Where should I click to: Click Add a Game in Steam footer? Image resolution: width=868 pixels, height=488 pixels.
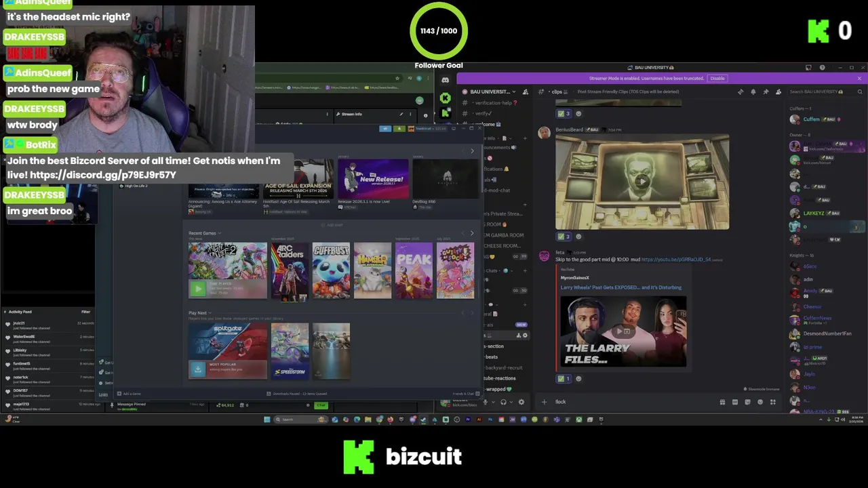[x=129, y=394]
